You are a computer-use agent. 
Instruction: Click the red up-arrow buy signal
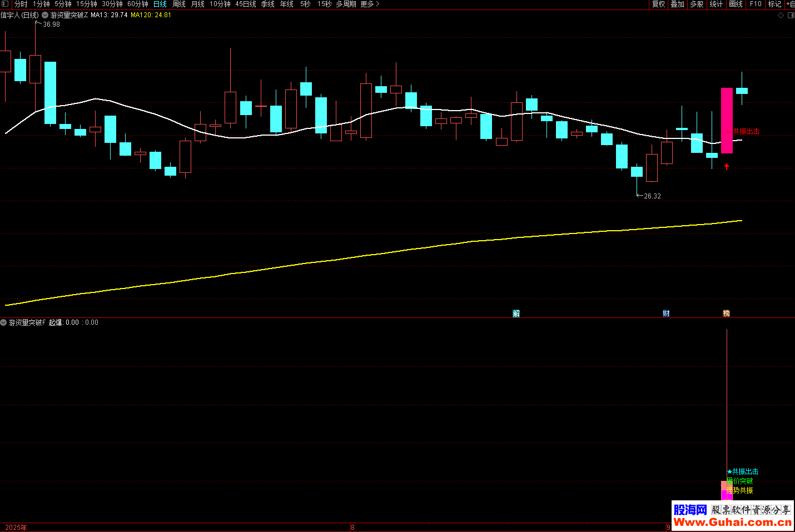[727, 166]
